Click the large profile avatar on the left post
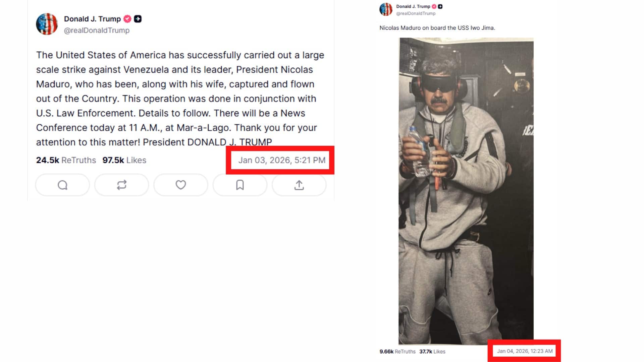 pyautogui.click(x=47, y=24)
